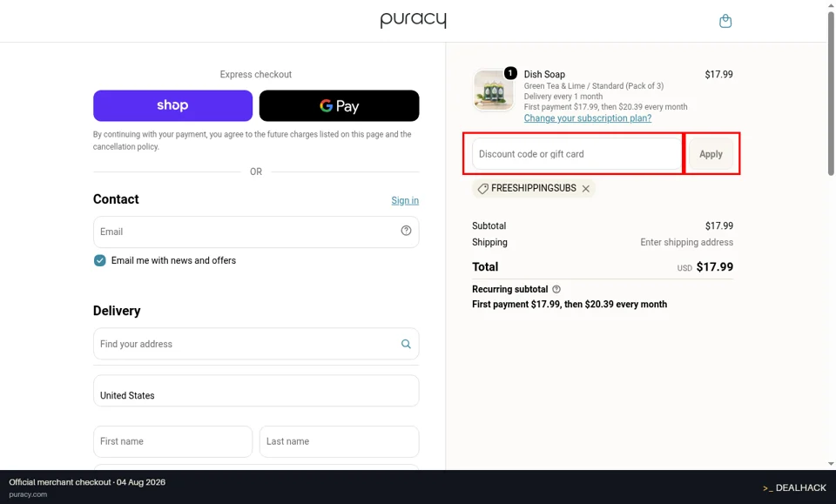Click the USD $17.99 total amount

click(705, 267)
